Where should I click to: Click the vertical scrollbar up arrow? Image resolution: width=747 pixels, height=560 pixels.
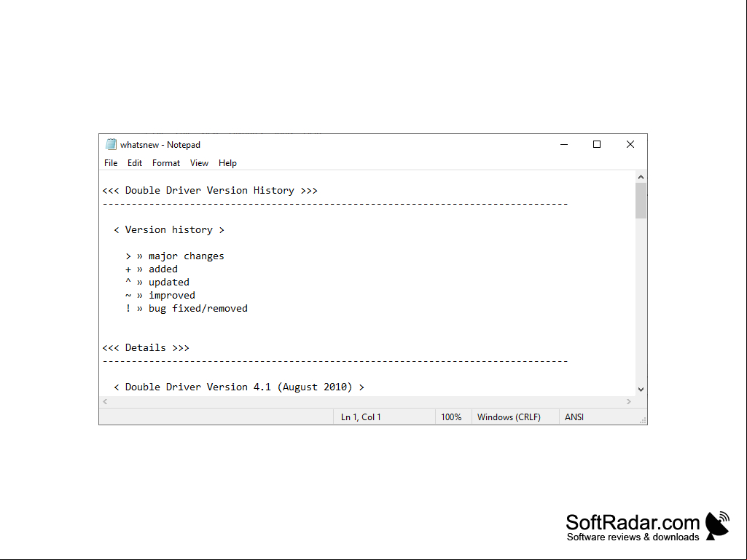641,177
